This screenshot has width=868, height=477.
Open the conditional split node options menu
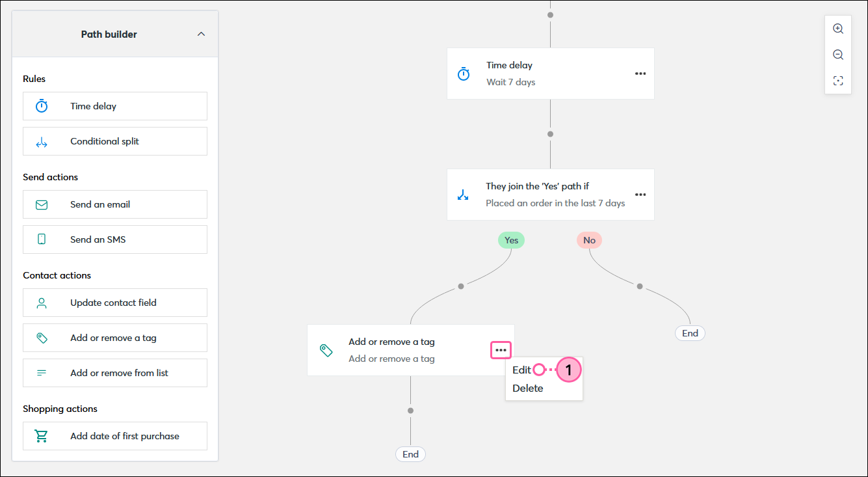pyautogui.click(x=640, y=194)
